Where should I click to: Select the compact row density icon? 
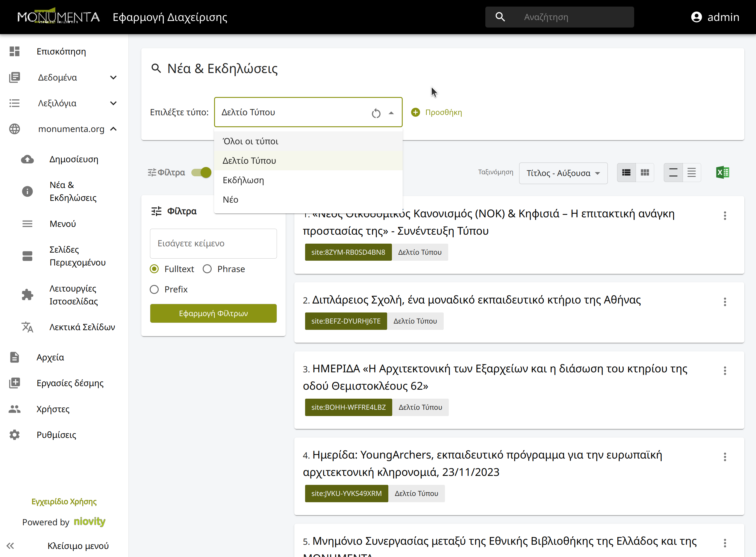pyautogui.click(x=692, y=173)
